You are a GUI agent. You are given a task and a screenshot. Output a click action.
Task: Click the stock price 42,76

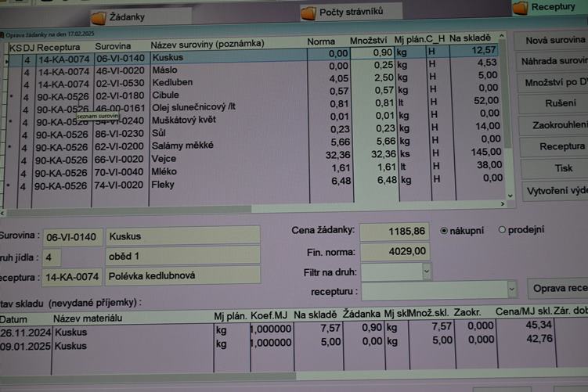(x=539, y=339)
